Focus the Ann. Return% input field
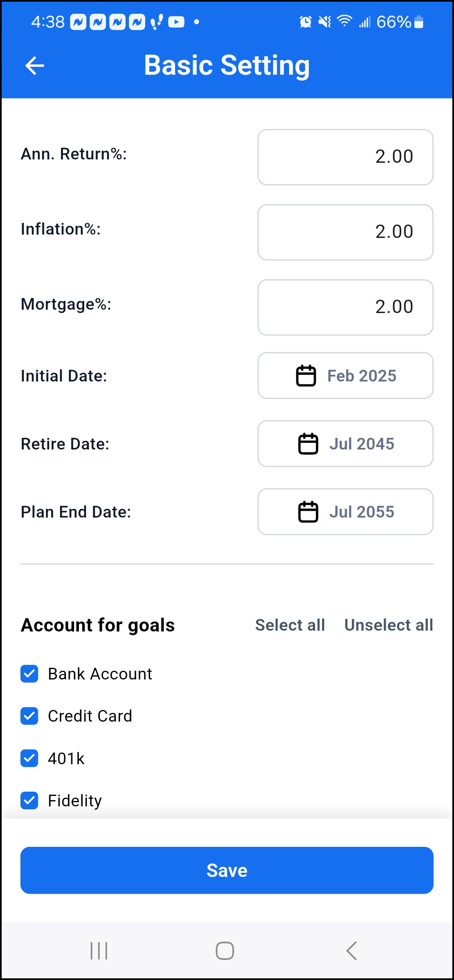 346,157
